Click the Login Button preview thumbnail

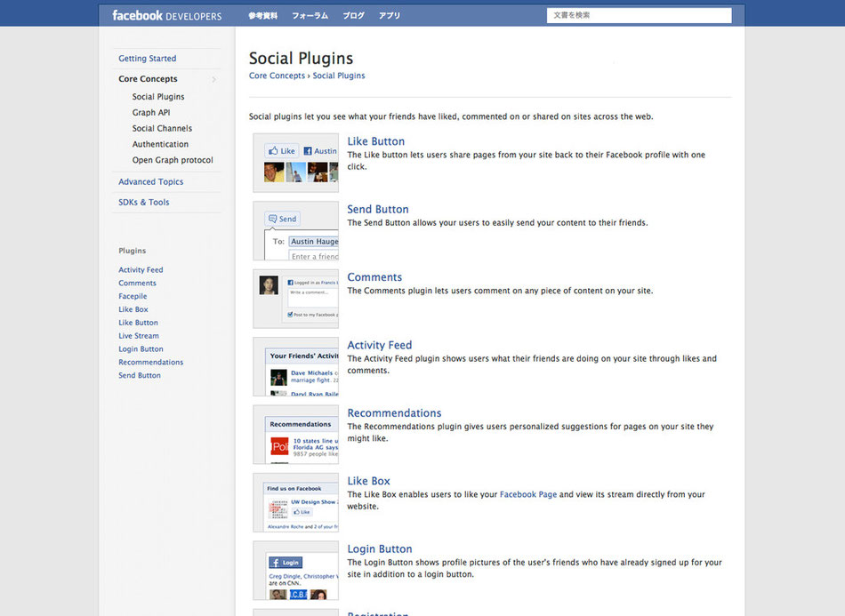coord(296,571)
